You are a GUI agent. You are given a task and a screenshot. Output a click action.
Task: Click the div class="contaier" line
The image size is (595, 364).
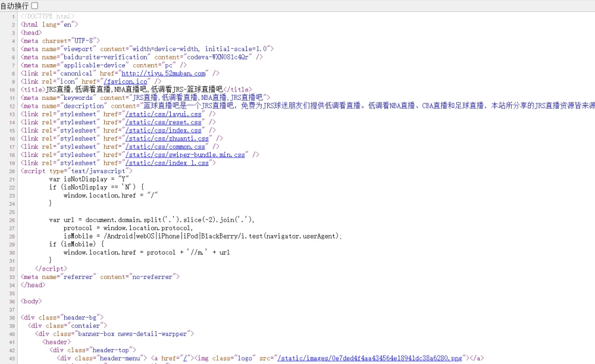(x=68, y=326)
